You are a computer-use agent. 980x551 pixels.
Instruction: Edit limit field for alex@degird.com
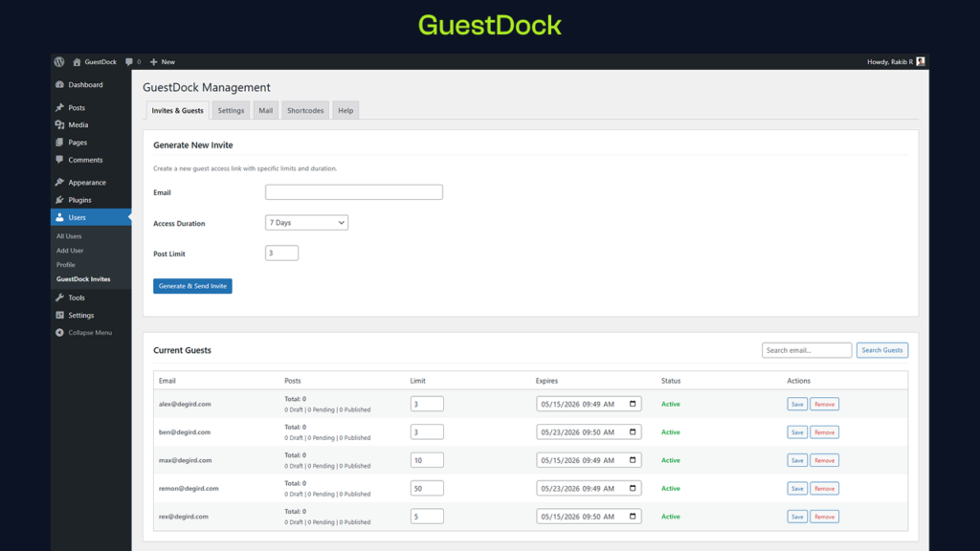427,404
